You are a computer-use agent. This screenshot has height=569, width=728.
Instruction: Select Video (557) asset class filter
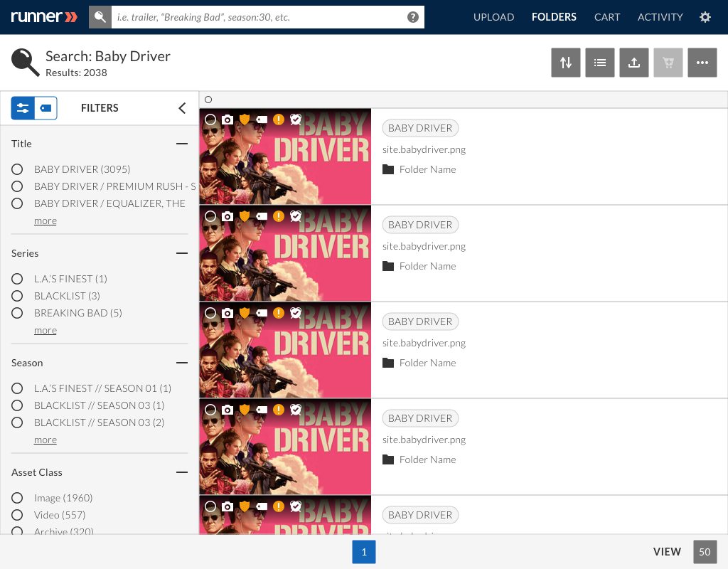pos(17,515)
